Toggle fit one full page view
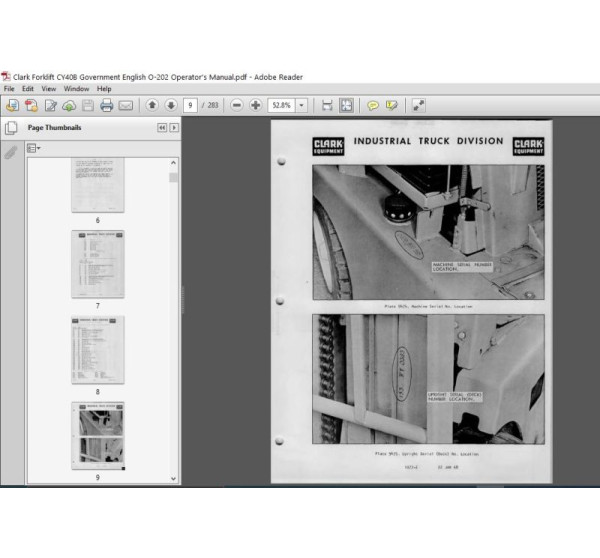 [x=346, y=105]
